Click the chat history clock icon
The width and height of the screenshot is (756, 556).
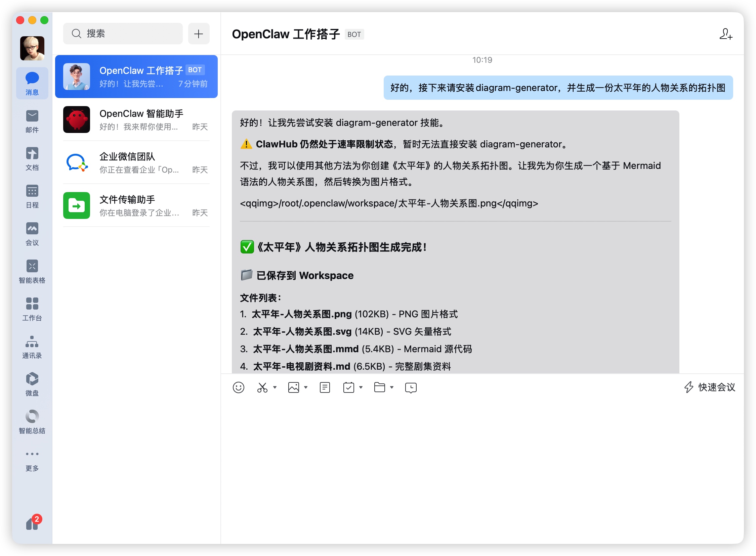(x=411, y=388)
